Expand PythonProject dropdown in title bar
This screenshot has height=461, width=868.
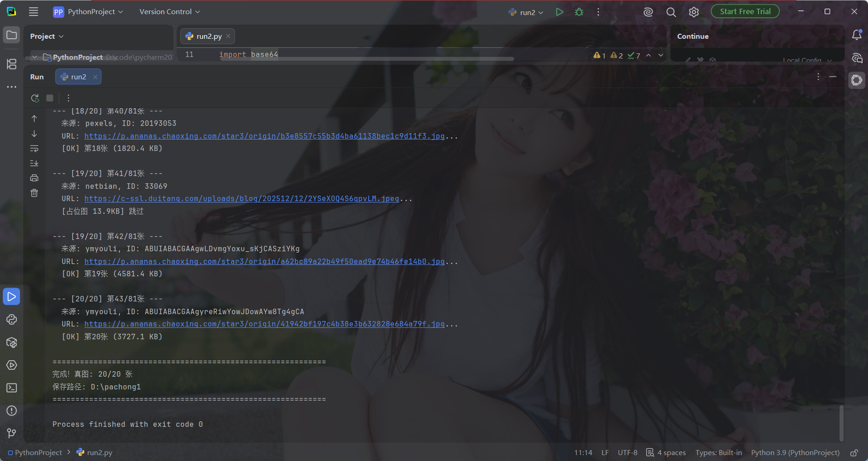point(88,12)
